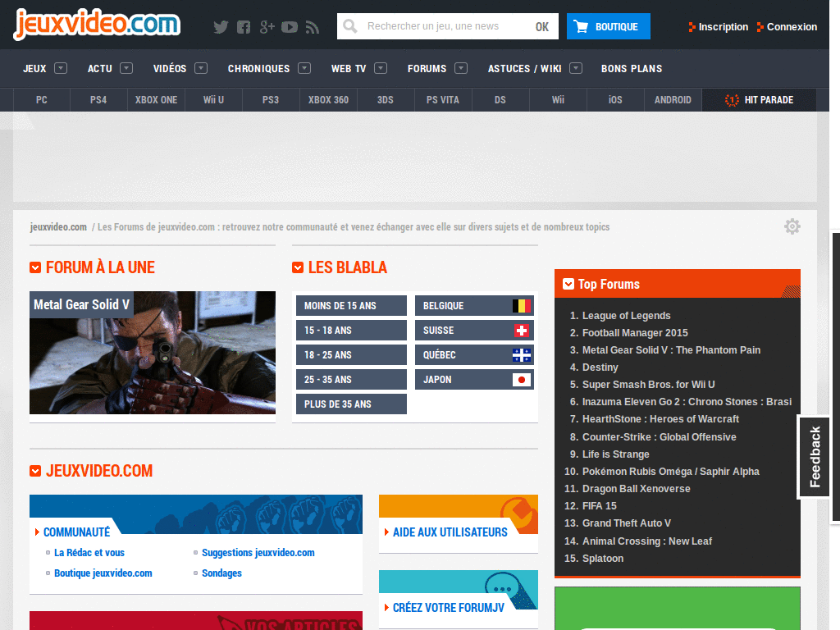Screen dimensions: 840x630
Task: Open the Twitter social icon
Action: pyautogui.click(x=221, y=27)
